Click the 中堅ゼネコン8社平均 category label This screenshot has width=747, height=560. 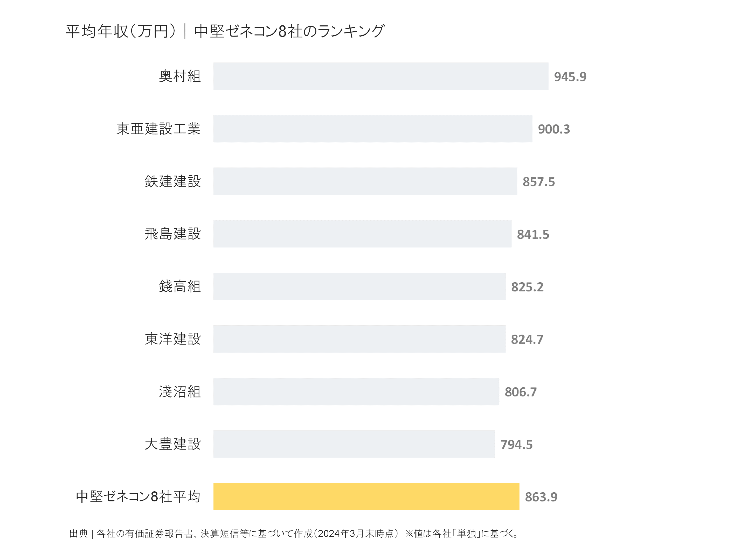(138, 496)
